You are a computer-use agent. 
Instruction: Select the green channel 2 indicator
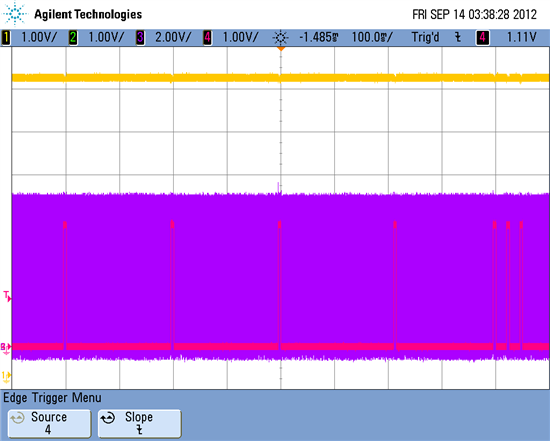(73, 38)
